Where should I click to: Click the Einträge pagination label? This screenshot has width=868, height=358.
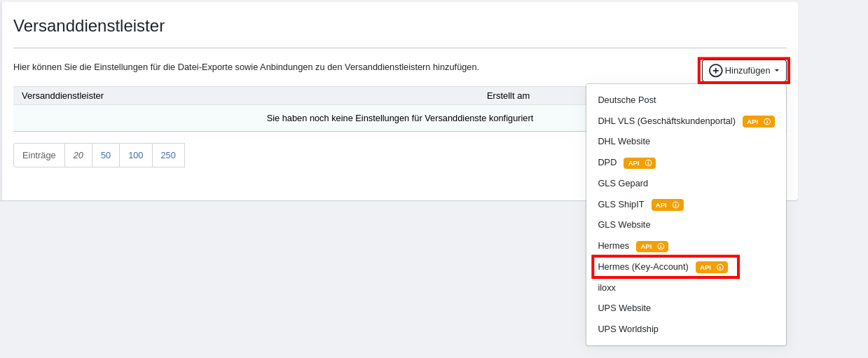tap(39, 156)
